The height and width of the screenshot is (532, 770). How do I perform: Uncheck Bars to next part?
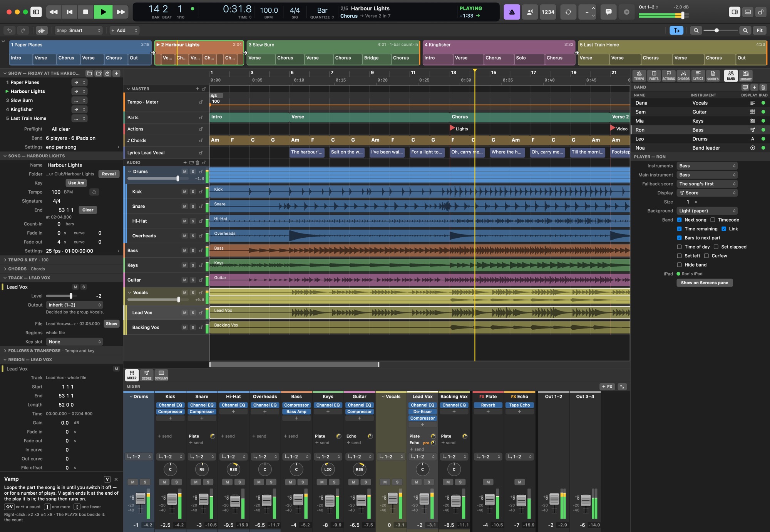pyautogui.click(x=680, y=238)
